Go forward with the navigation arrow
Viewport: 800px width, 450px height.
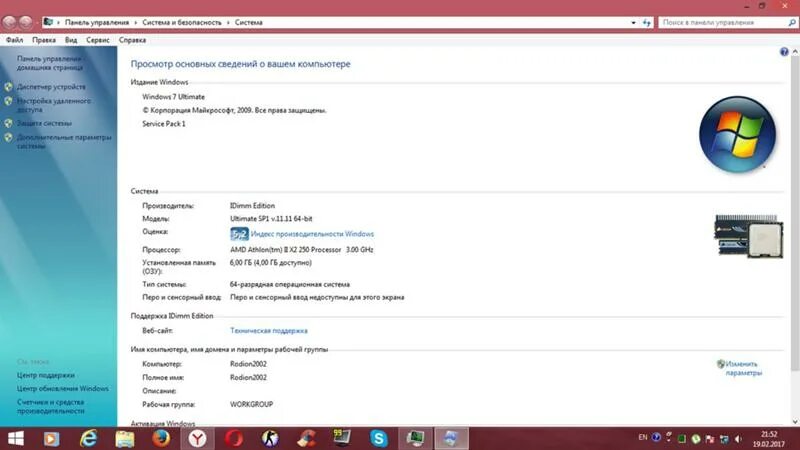26,22
